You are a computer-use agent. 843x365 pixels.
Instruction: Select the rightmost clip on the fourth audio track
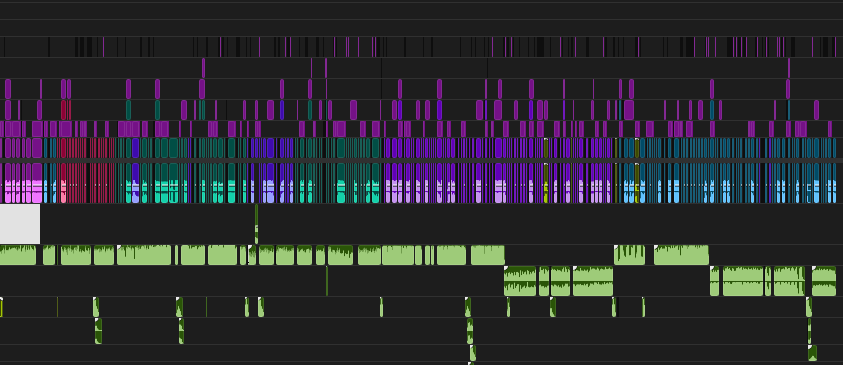click(810, 331)
